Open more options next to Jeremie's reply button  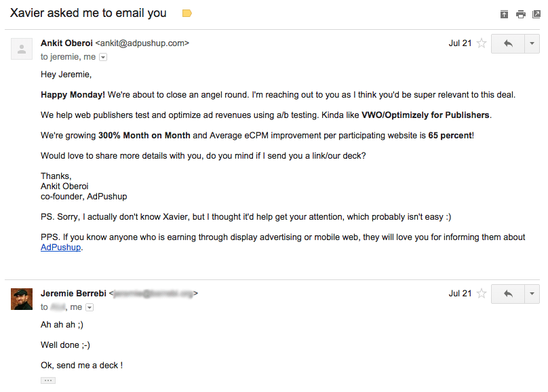pos(532,294)
